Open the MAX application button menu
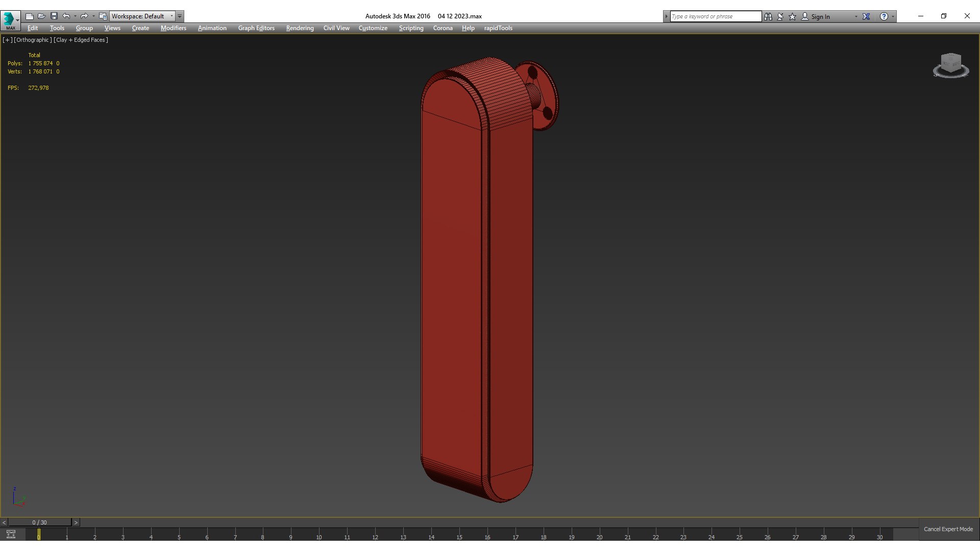This screenshot has height=551, width=980. coord(10,19)
